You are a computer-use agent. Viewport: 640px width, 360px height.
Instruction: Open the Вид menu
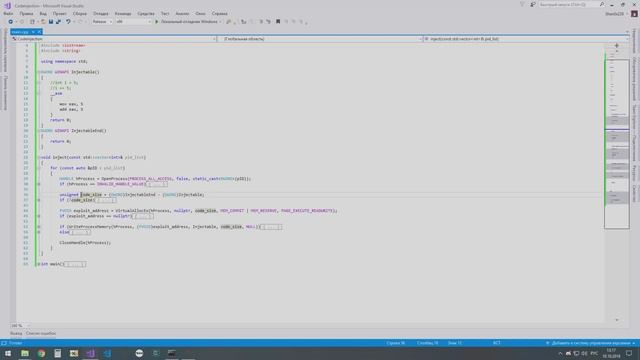click(x=43, y=13)
